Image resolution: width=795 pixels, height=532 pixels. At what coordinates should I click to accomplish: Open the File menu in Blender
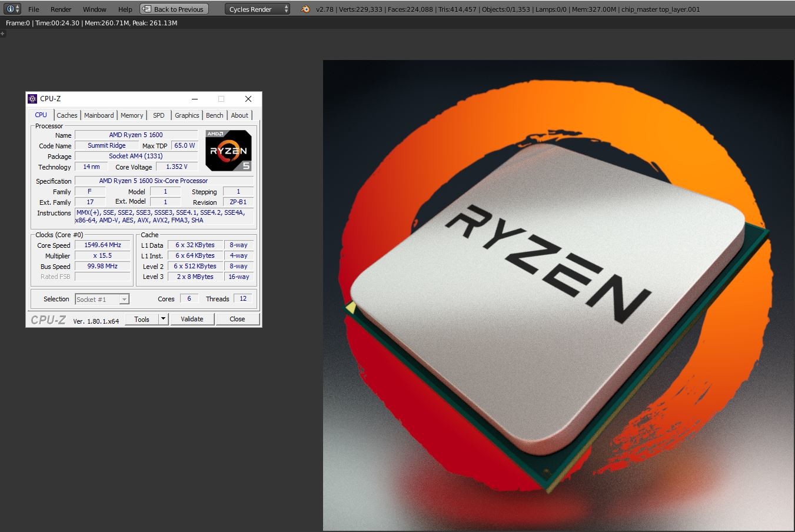[34, 9]
